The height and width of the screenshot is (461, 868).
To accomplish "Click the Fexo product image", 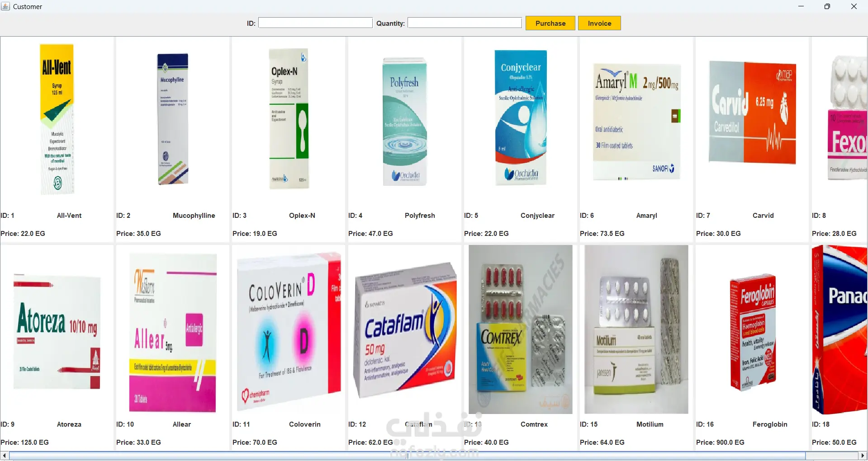I will pos(847,118).
